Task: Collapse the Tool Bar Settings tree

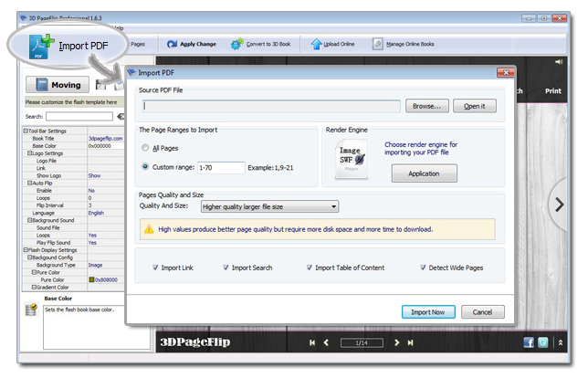Action: [26, 131]
